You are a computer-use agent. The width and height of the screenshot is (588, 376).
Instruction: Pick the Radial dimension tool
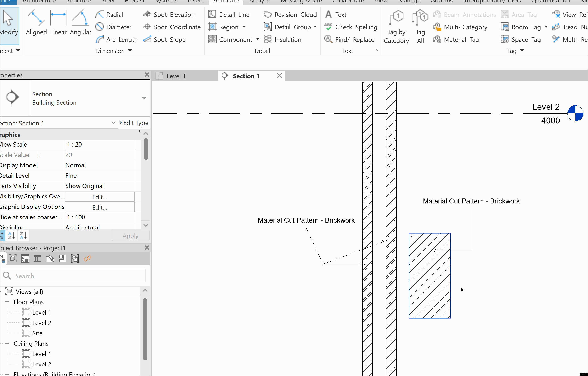pos(109,15)
